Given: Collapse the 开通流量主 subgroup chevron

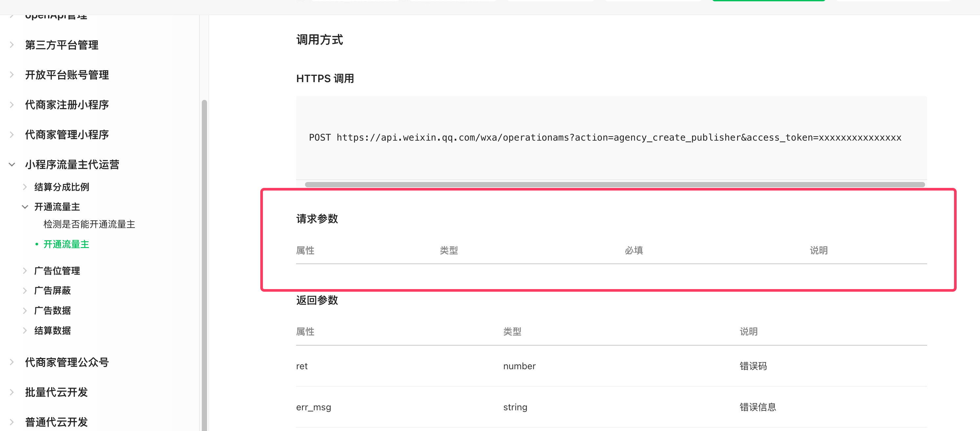Looking at the screenshot, I should click(25, 207).
